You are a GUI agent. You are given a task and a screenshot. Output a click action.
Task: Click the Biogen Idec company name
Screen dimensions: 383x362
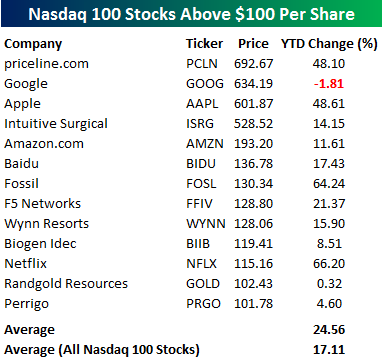[40, 244]
